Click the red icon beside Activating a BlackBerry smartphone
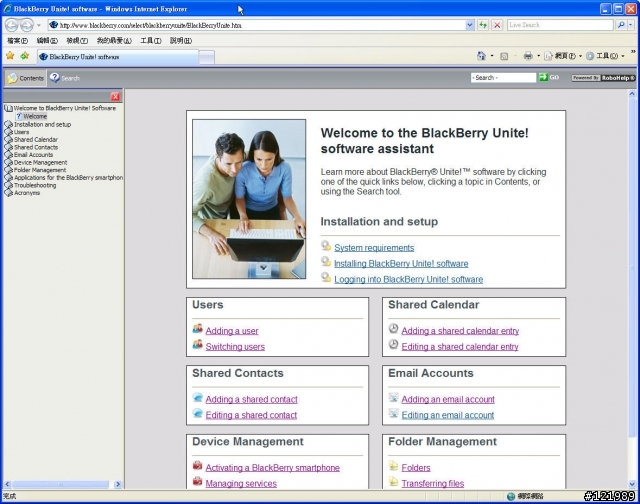The image size is (640, 504). pyautogui.click(x=198, y=465)
